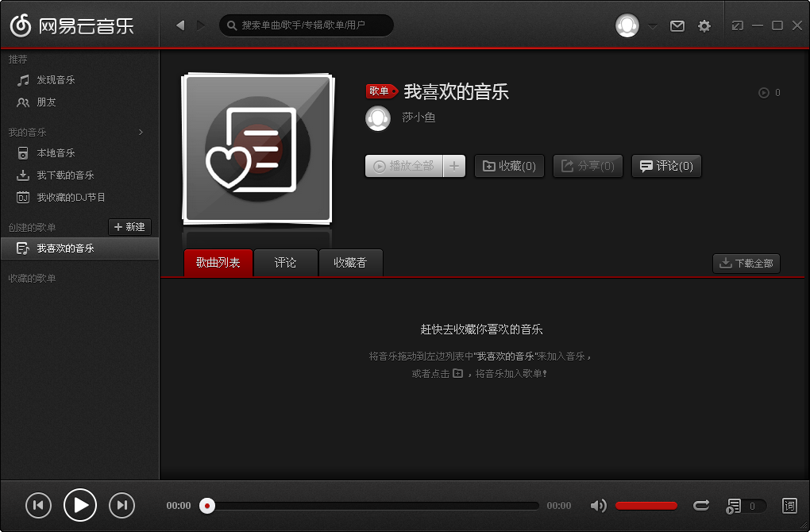Expand the 我的音乐 section chevron
This screenshot has width=810, height=532.
tap(140, 132)
